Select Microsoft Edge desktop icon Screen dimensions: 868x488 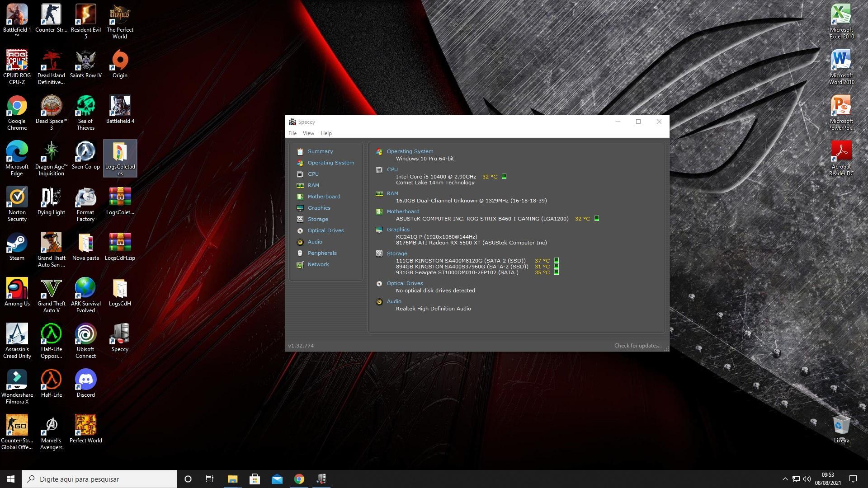(17, 158)
